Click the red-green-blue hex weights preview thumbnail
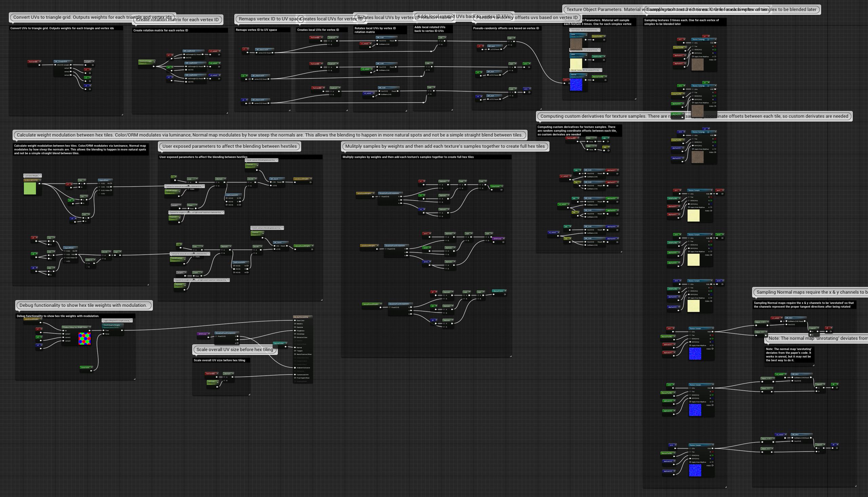The width and height of the screenshot is (868, 497). pos(84,339)
